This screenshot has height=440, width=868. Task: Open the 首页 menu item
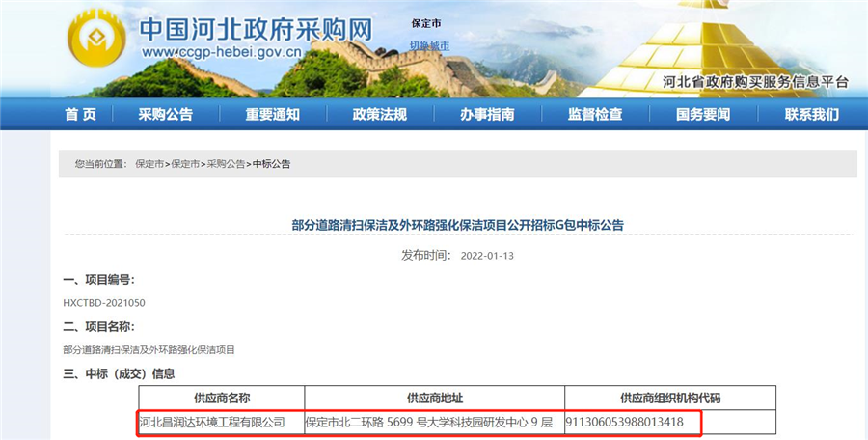click(x=81, y=114)
